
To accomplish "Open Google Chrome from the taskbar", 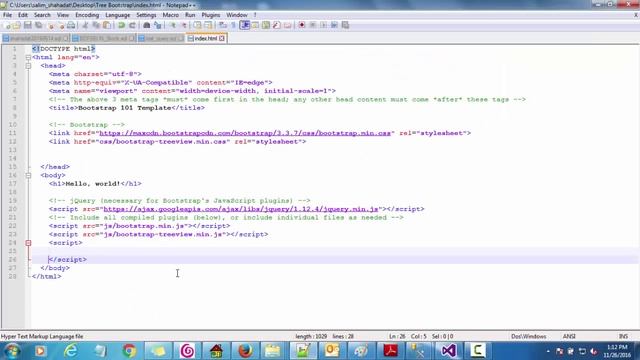I will pos(129,351).
